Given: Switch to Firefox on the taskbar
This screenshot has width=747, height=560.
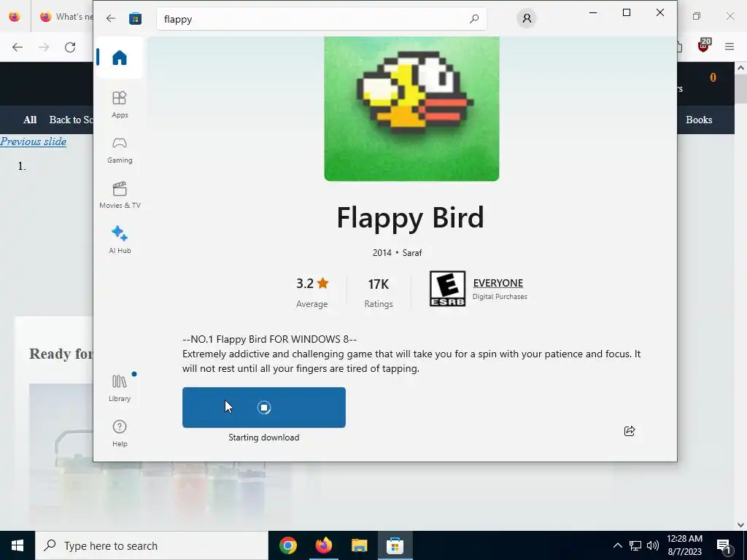Looking at the screenshot, I should tap(323, 545).
